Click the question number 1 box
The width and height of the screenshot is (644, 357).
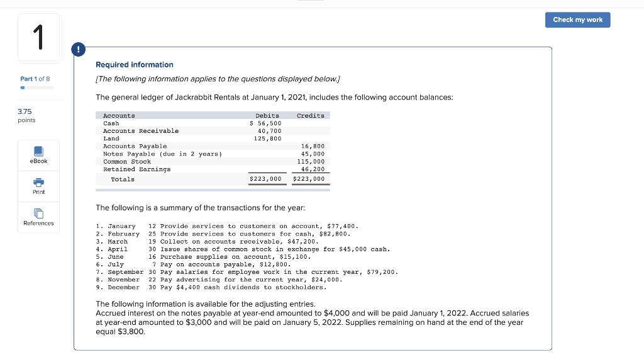[x=39, y=37]
